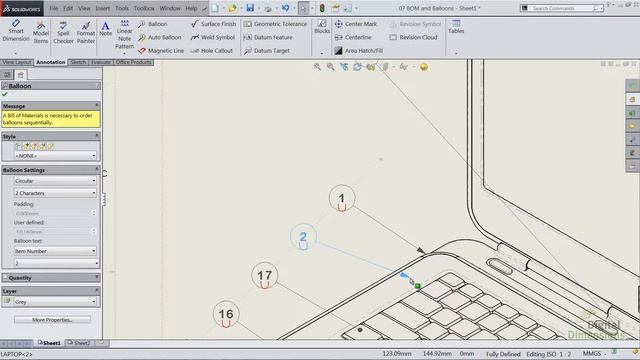Open the Tools menu
This screenshot has width=640, height=360.
click(x=122, y=8)
